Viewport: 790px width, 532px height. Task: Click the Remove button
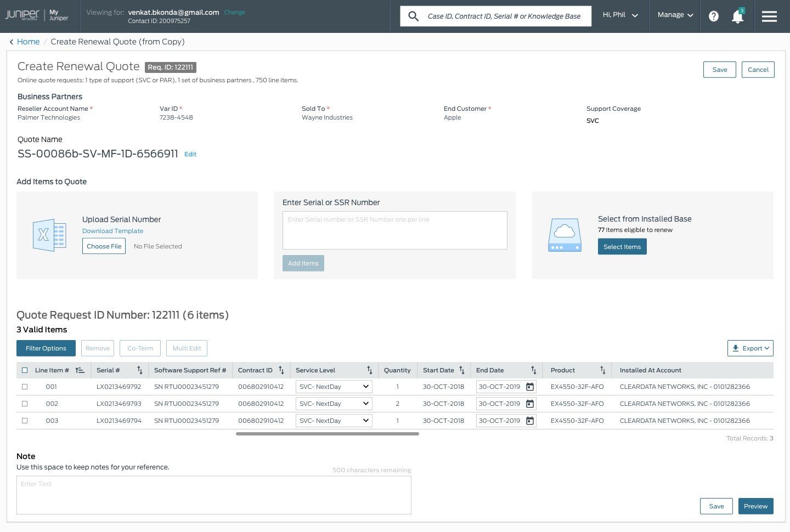(98, 348)
